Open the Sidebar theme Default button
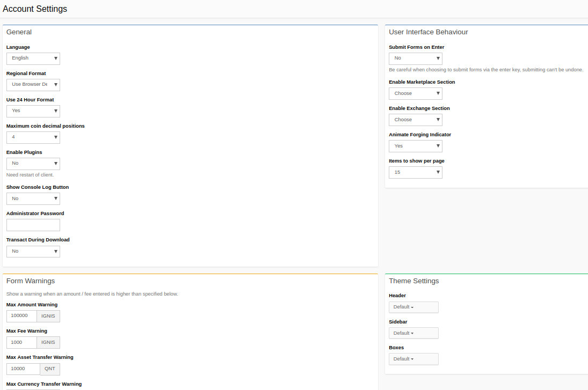Viewport: 588px width, 390px height. (x=413, y=333)
